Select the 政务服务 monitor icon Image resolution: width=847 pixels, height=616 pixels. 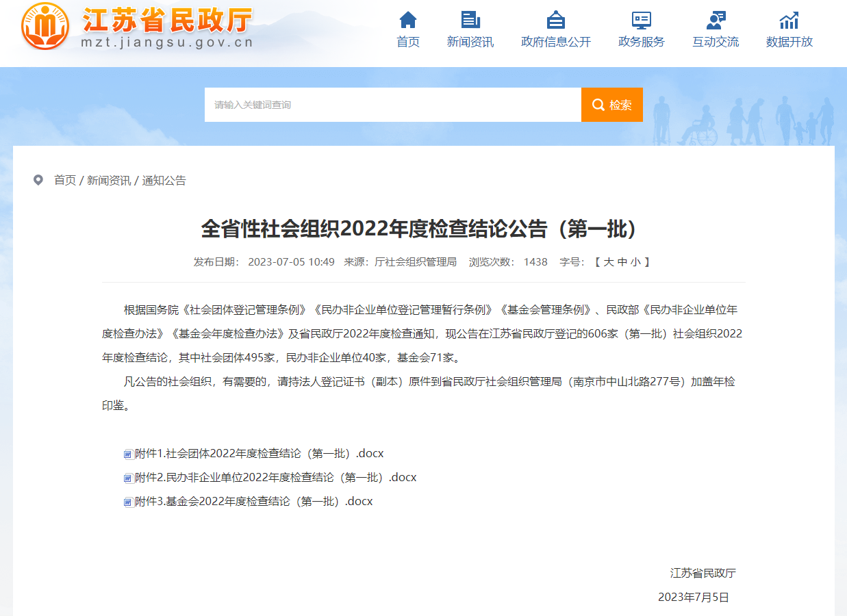click(x=641, y=19)
